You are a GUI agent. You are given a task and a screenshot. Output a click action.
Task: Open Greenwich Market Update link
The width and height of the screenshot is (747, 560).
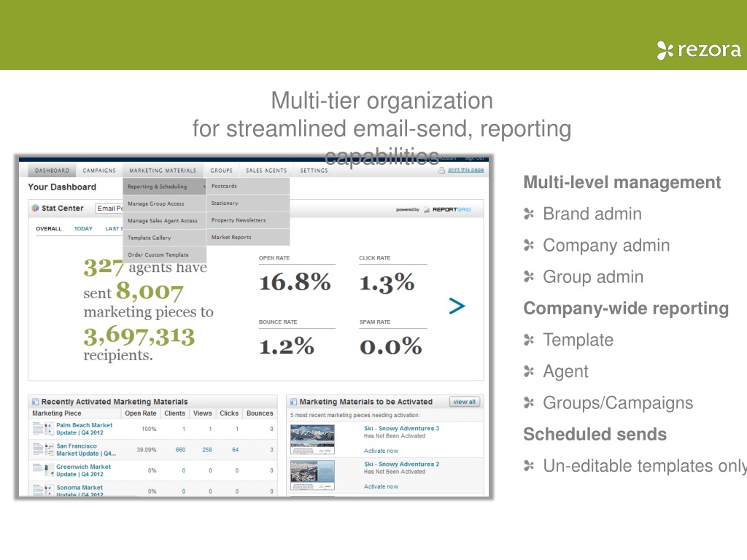(83, 470)
